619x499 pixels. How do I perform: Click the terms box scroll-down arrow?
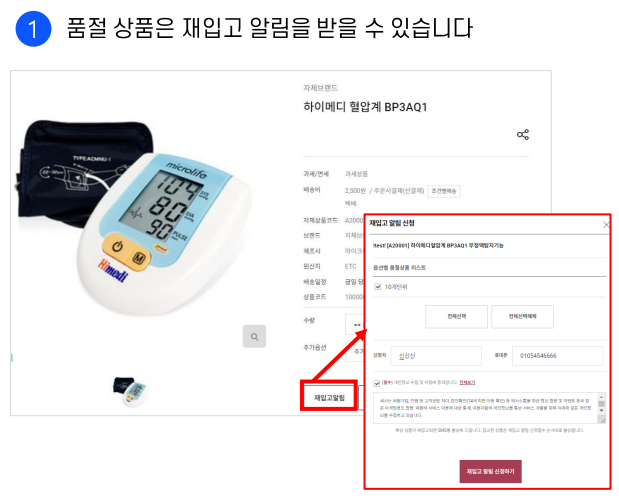tap(601, 411)
